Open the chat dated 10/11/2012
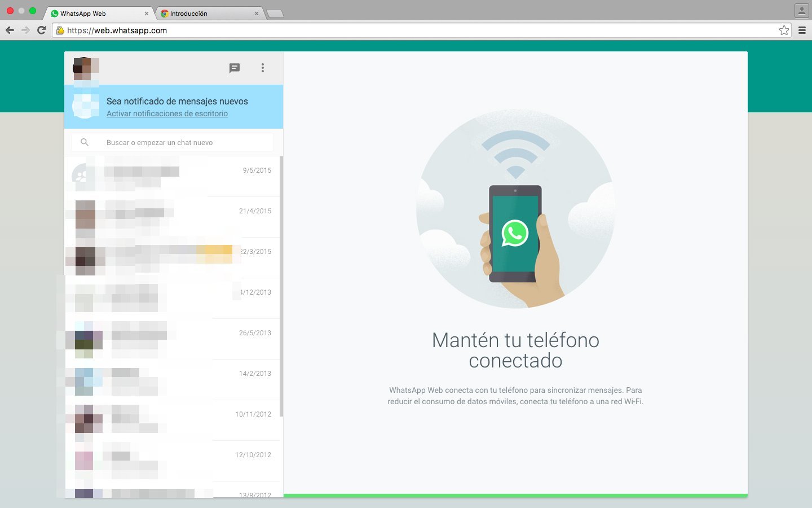 (x=172, y=421)
